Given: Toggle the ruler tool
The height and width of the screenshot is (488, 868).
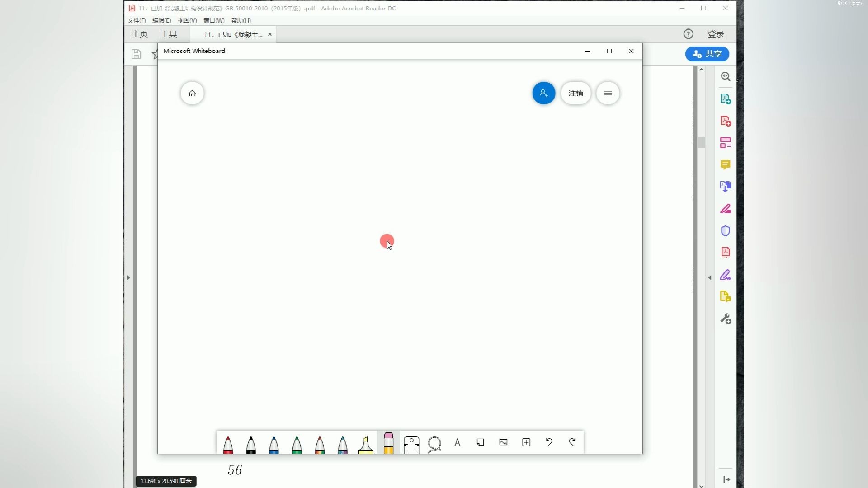Looking at the screenshot, I should click(x=411, y=444).
